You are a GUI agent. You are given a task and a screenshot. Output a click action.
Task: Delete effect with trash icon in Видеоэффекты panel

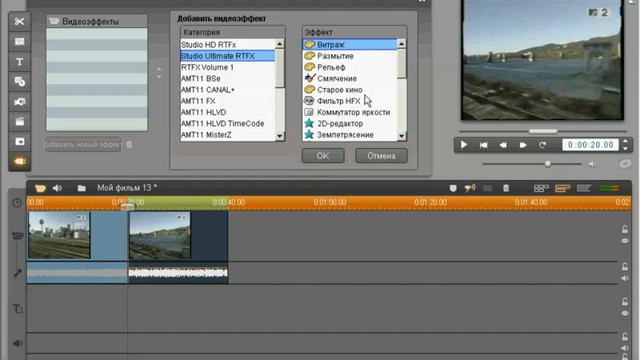pos(129,144)
